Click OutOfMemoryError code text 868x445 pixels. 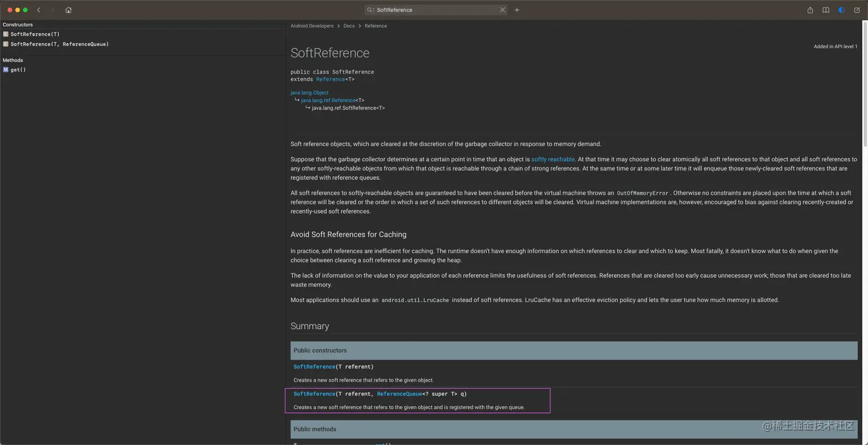(x=642, y=194)
